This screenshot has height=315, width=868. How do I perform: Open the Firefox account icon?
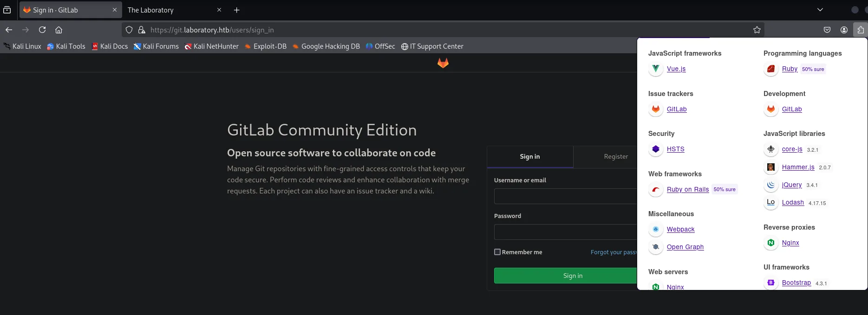(x=844, y=30)
